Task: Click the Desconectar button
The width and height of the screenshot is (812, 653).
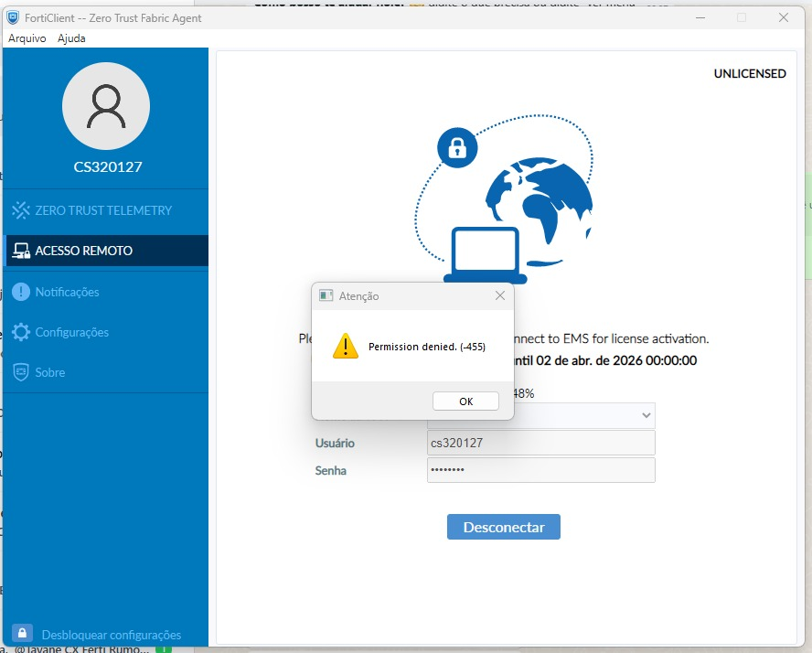Action: pyautogui.click(x=503, y=527)
